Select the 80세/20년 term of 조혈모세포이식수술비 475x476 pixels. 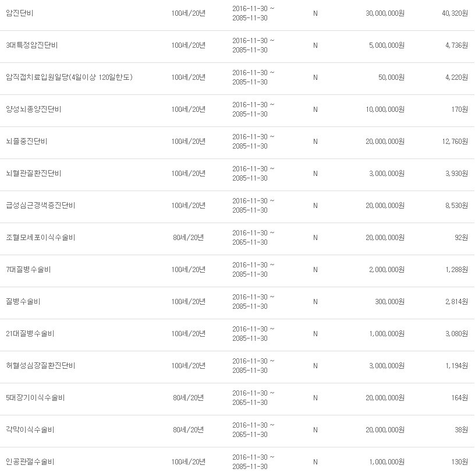188,237
